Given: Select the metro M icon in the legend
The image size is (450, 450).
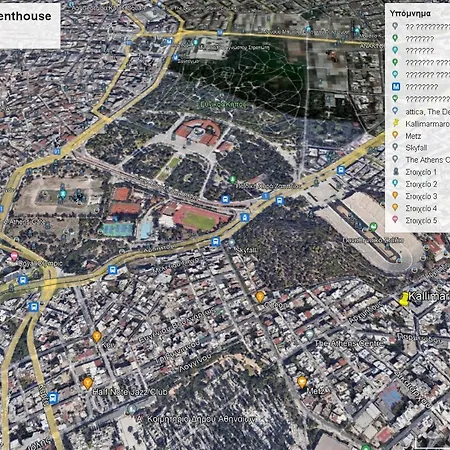Looking at the screenshot, I should click(x=396, y=87).
